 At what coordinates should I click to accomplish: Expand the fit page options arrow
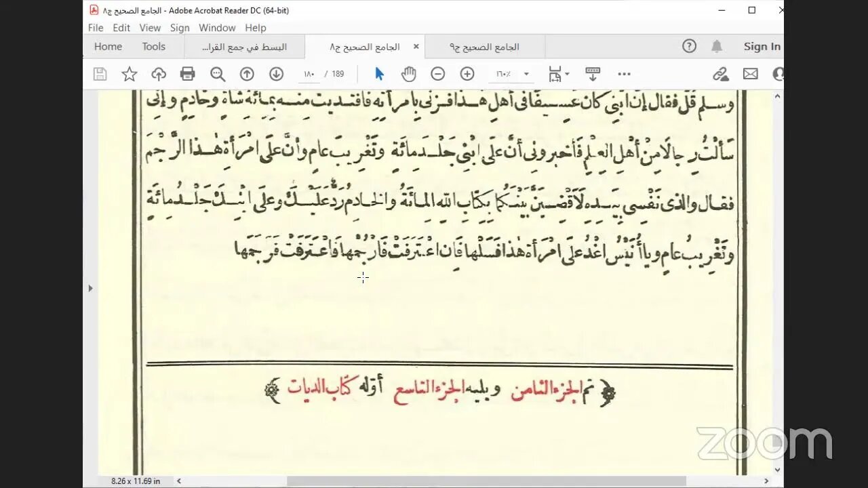point(567,74)
